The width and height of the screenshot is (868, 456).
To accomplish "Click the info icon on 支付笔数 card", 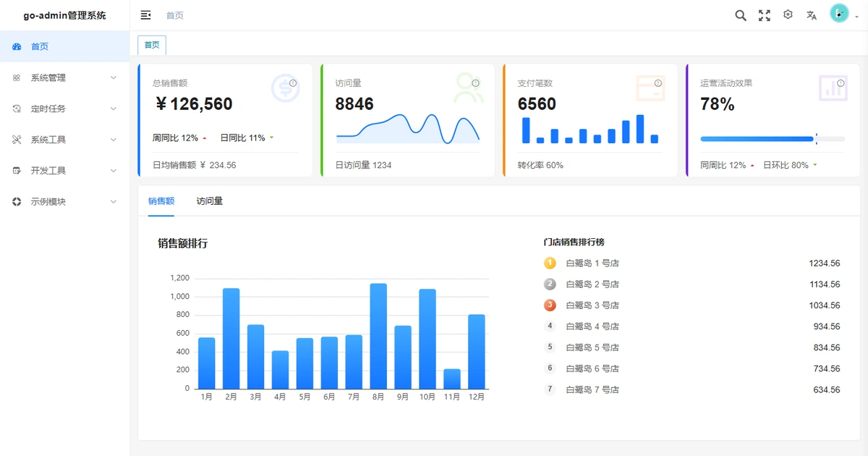I will (658, 83).
